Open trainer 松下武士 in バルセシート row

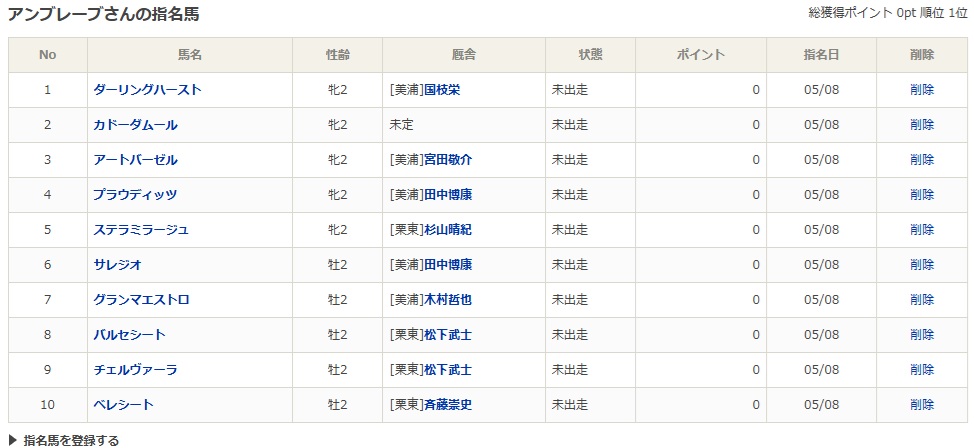tap(448, 335)
